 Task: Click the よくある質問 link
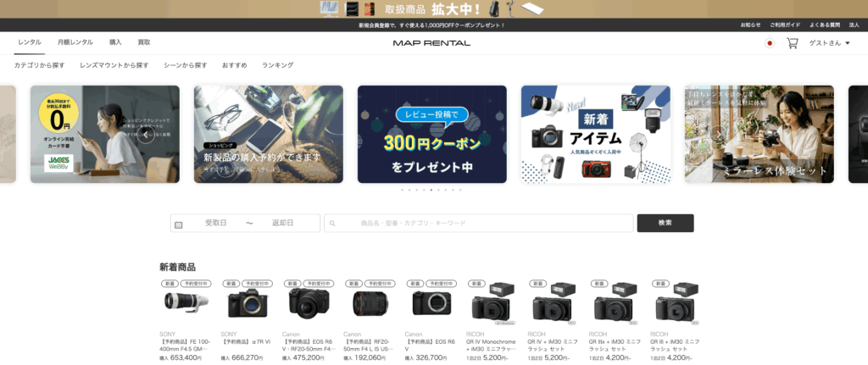(825, 25)
